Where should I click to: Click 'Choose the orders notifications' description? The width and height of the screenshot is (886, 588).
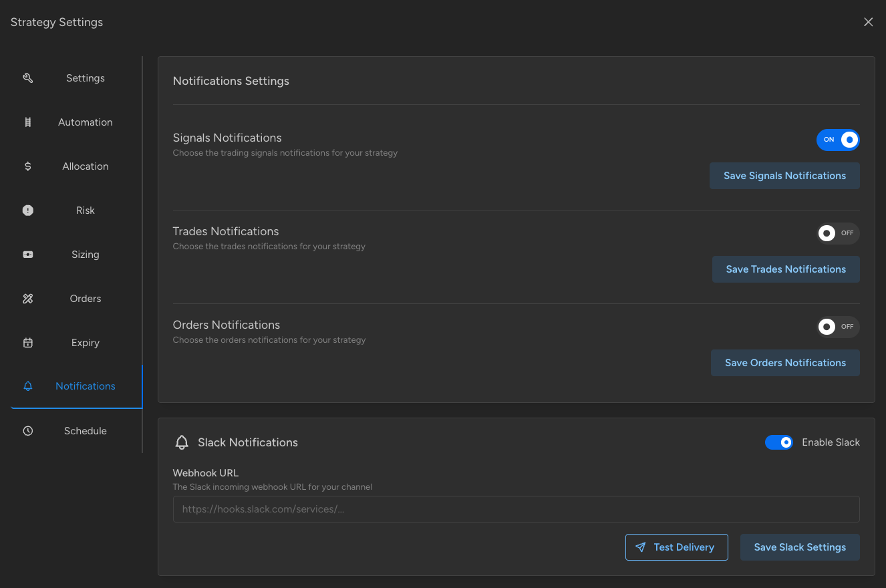pyautogui.click(x=269, y=340)
